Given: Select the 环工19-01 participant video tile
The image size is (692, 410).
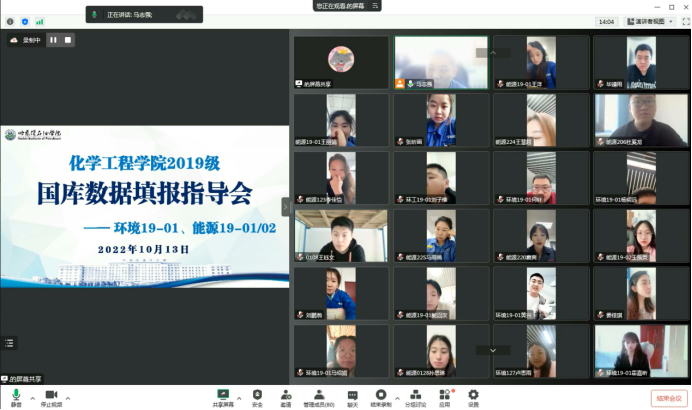Looking at the screenshot, I should [441, 178].
